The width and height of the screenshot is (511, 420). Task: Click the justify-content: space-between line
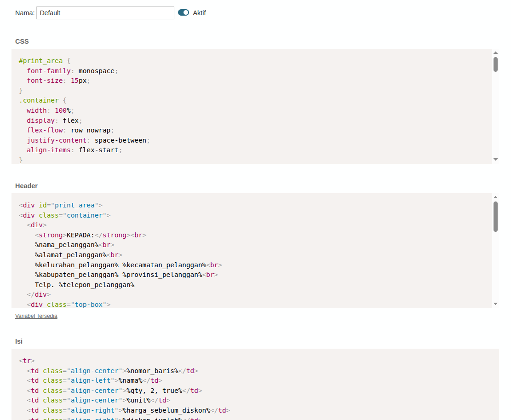(88, 140)
